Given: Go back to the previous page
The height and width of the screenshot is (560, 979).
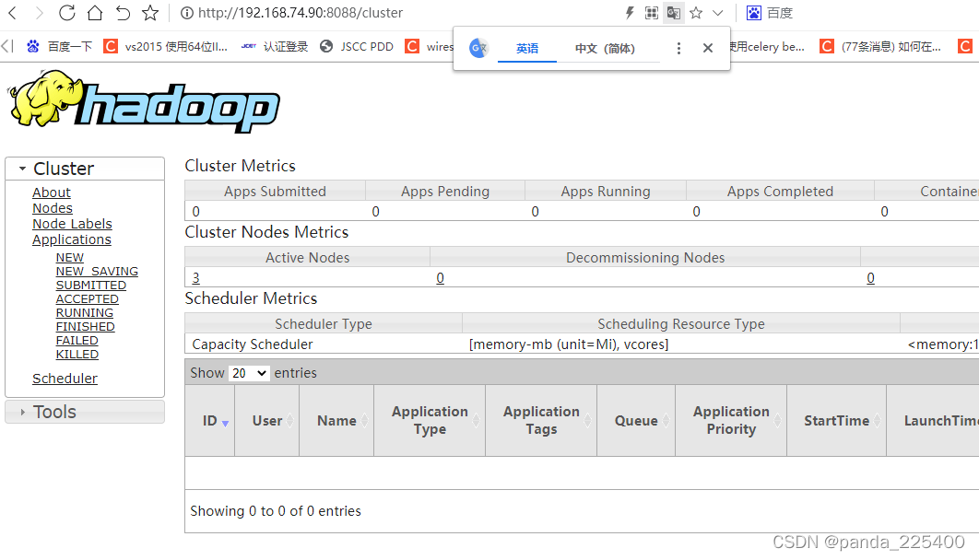Looking at the screenshot, I should point(13,13).
